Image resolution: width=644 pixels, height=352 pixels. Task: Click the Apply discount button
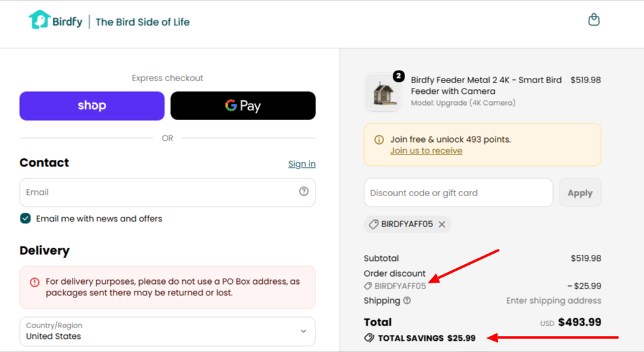point(580,193)
